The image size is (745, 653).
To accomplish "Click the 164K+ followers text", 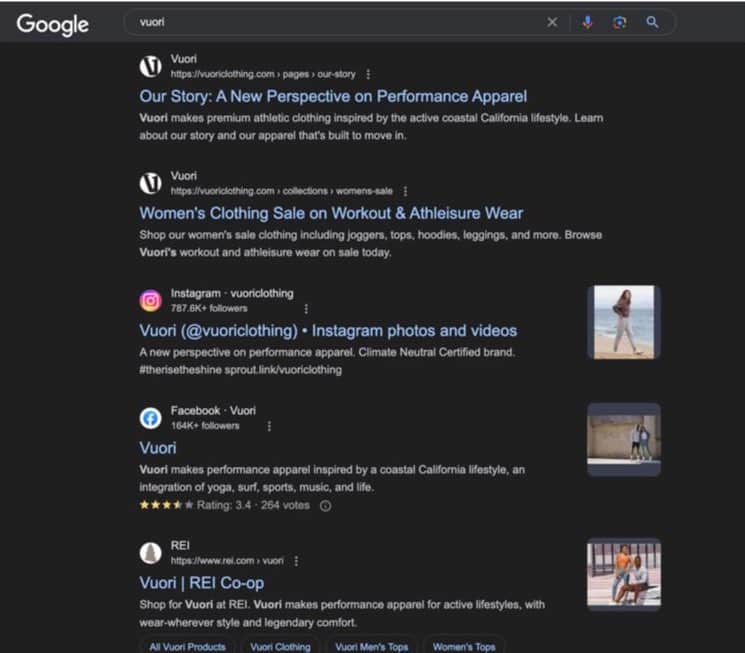I will pyautogui.click(x=205, y=426).
